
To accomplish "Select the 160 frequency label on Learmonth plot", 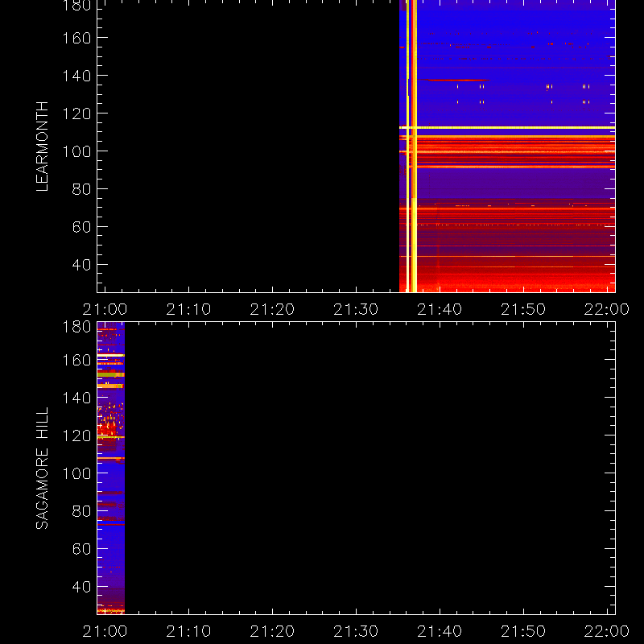I will tap(76, 38).
